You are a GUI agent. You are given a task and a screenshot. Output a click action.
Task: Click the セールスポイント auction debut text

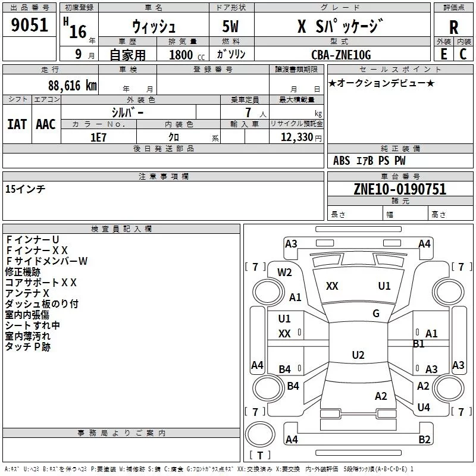pos(381,83)
